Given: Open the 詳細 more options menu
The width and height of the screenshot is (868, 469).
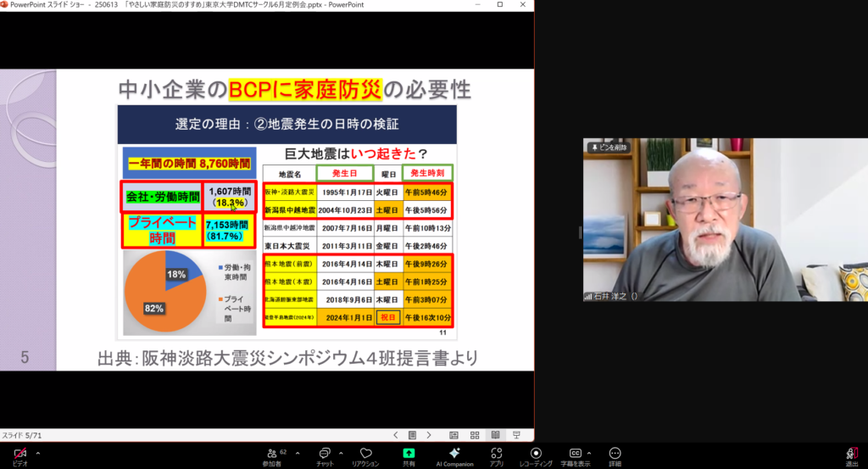Looking at the screenshot, I should point(615,455).
